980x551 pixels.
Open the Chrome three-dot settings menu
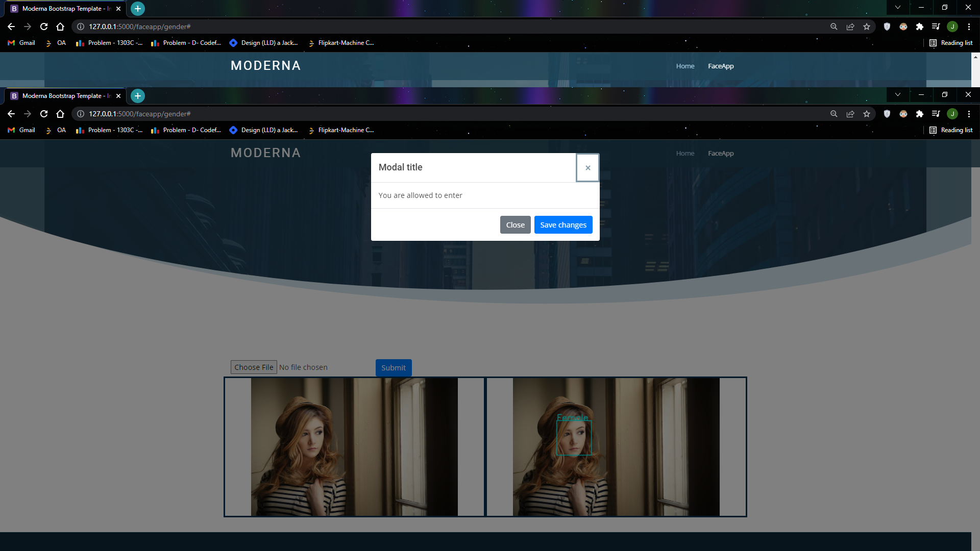pyautogui.click(x=969, y=114)
